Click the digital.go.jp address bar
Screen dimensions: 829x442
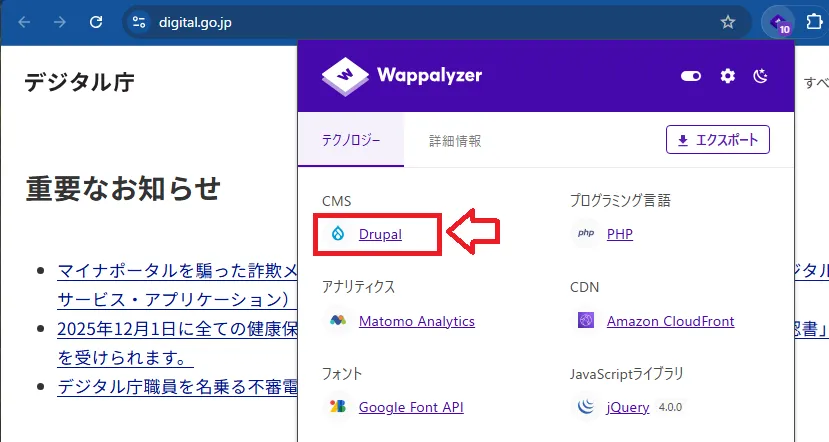pos(437,22)
